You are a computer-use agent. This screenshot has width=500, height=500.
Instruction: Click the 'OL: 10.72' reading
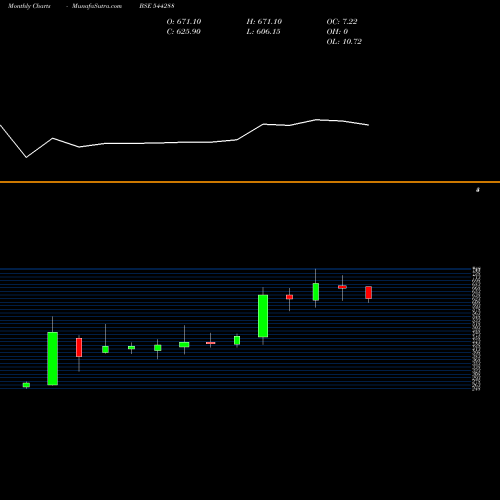click(x=344, y=42)
